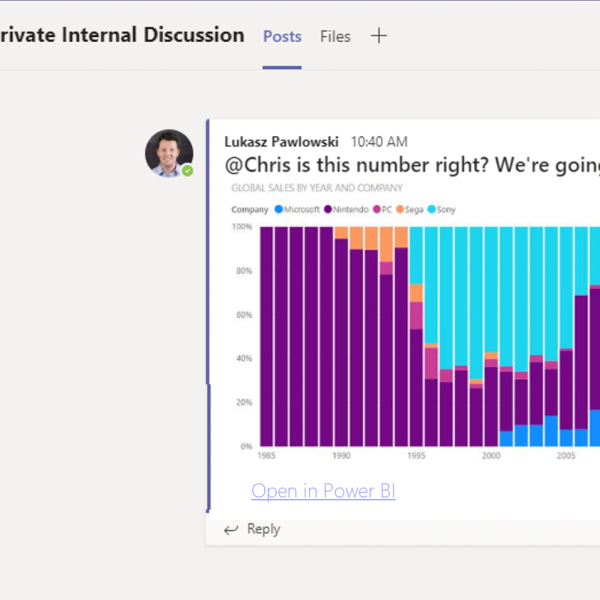The image size is (600, 600).
Task: Click the green availability status badge
Action: tap(187, 171)
